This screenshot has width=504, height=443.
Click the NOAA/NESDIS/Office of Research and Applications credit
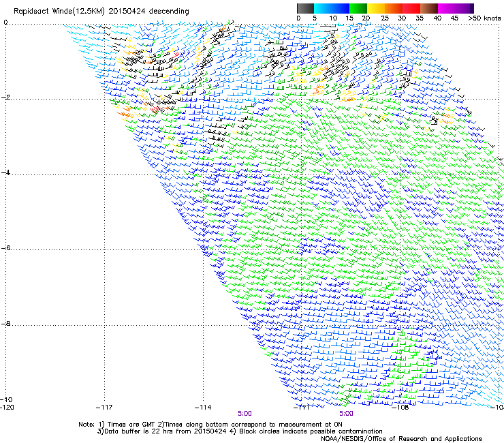401,439
